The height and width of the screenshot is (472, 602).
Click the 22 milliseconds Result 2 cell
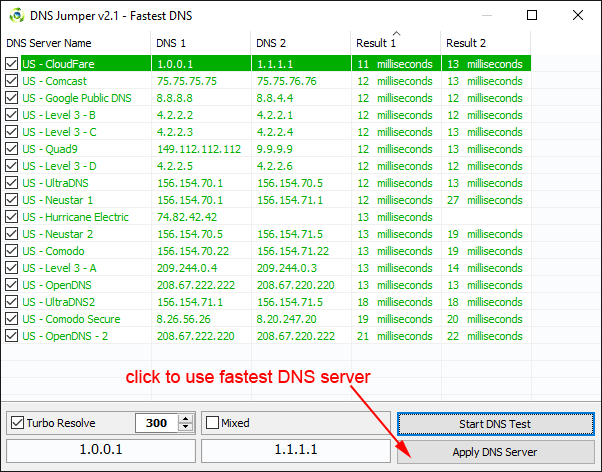[x=485, y=336]
